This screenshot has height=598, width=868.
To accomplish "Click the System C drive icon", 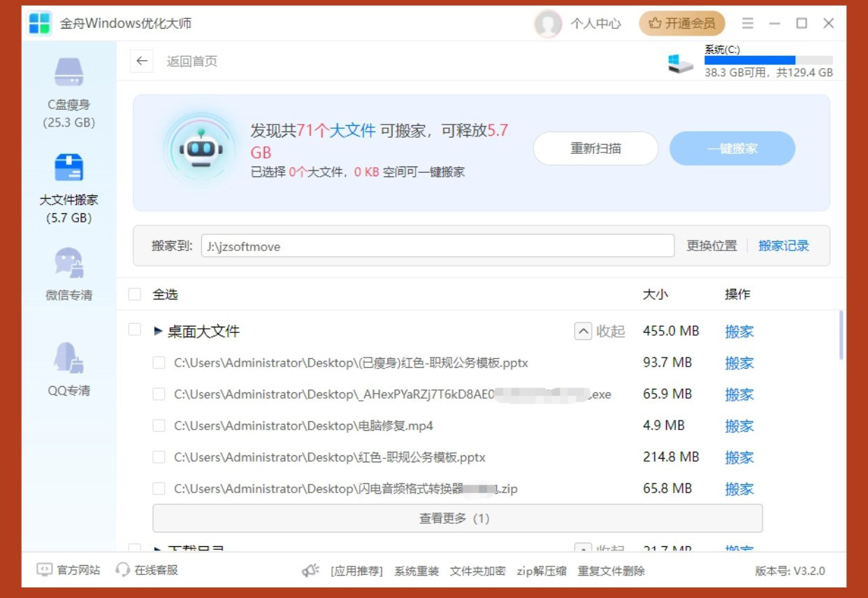I will click(681, 64).
